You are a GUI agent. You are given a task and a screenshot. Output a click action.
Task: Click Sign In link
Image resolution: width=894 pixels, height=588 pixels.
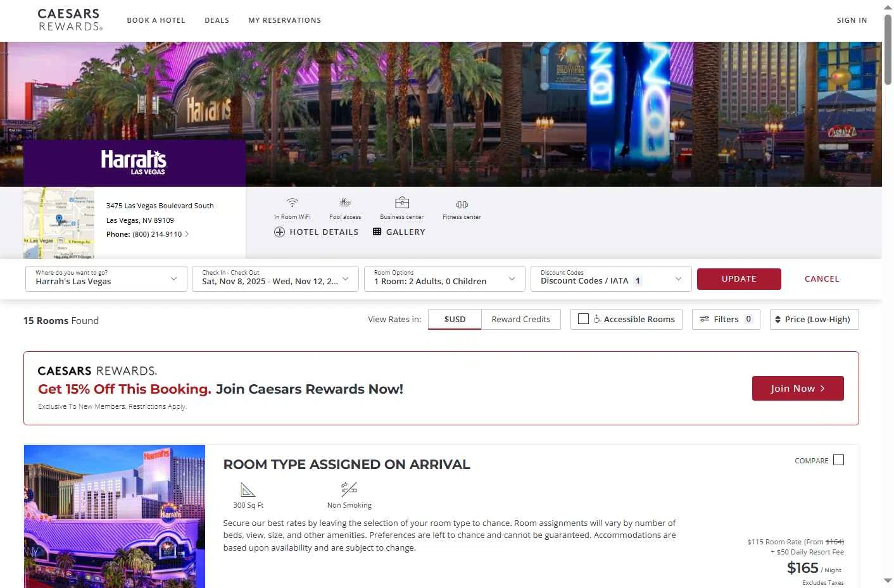[852, 20]
